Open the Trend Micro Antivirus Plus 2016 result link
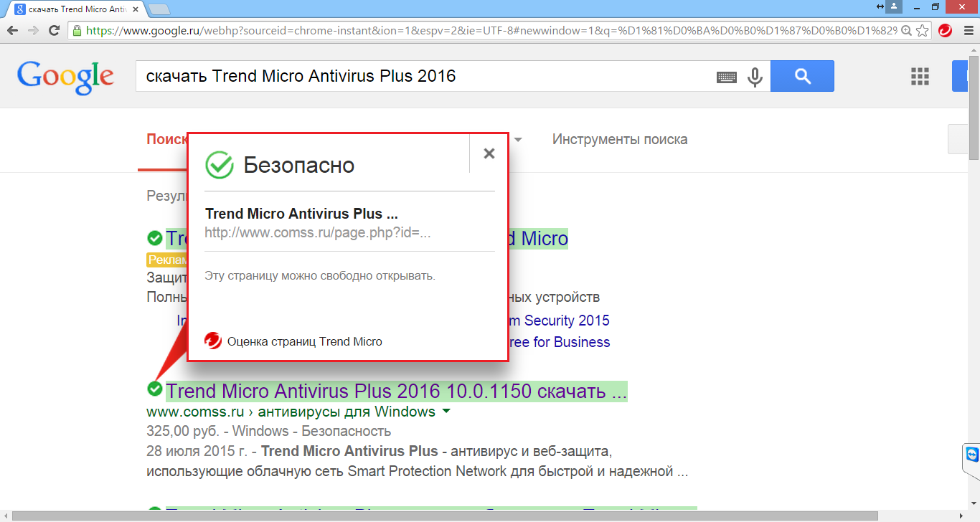980x522 pixels. click(395, 391)
